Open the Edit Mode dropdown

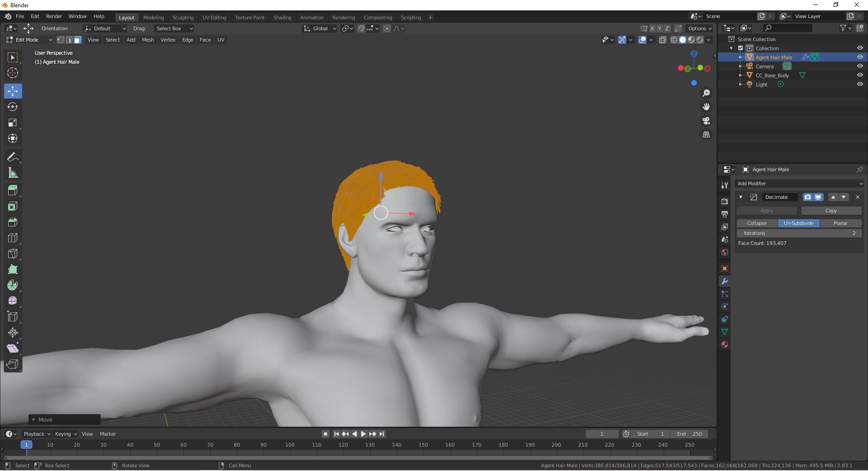pyautogui.click(x=29, y=40)
